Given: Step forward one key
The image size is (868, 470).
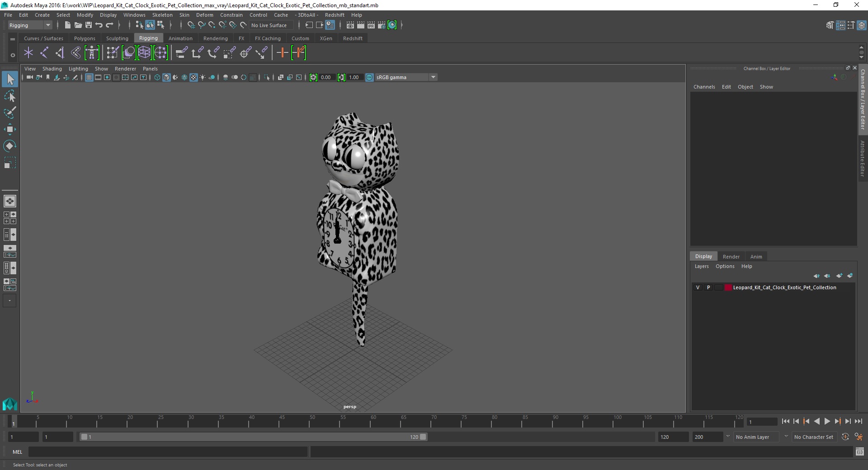Looking at the screenshot, I should [838, 421].
